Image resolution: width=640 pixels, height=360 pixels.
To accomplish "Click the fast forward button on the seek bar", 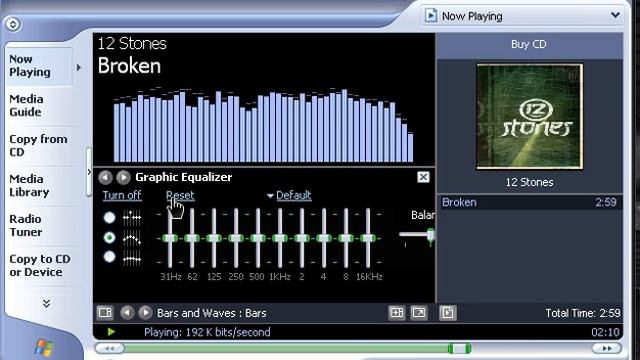I will tap(607, 349).
